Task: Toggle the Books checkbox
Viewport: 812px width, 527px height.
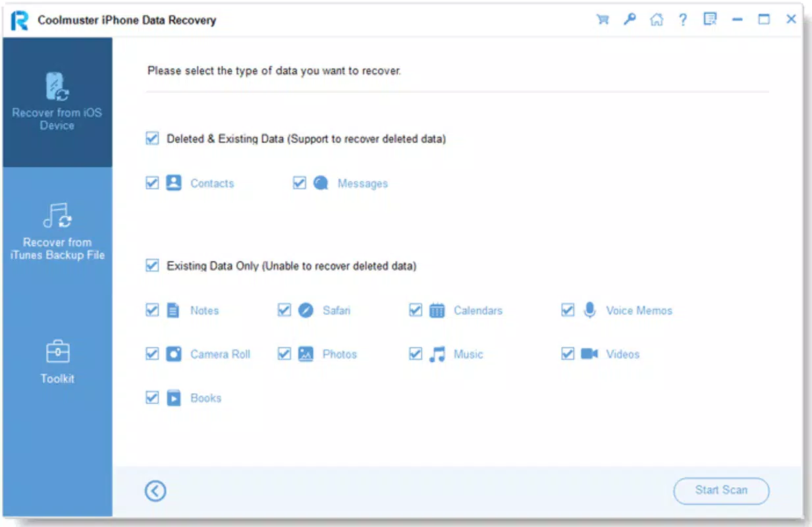Action: coord(152,397)
